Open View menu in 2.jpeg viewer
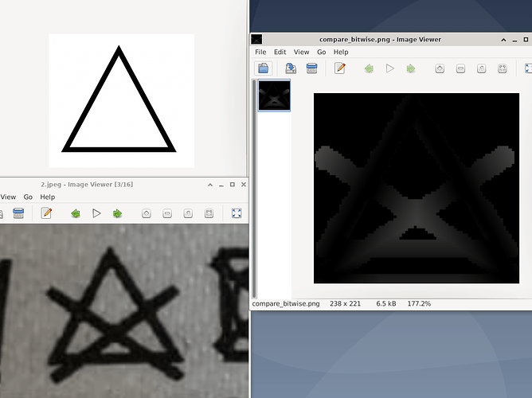 [8, 197]
